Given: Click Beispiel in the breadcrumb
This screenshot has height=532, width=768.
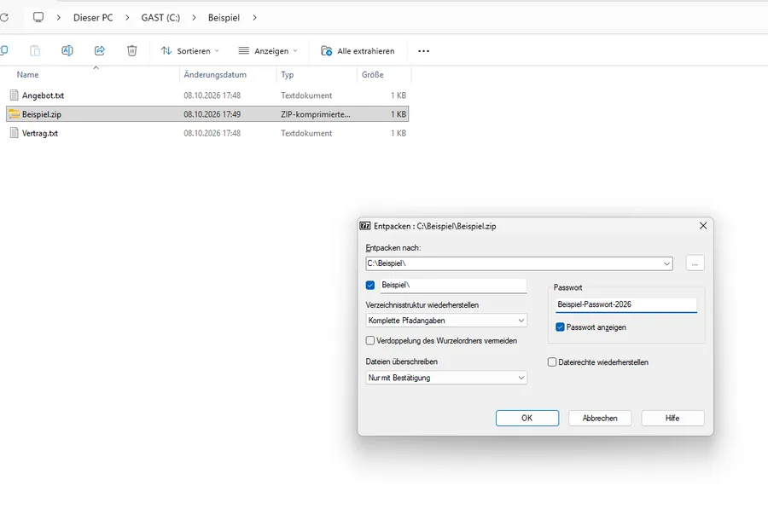Looking at the screenshot, I should tap(224, 18).
